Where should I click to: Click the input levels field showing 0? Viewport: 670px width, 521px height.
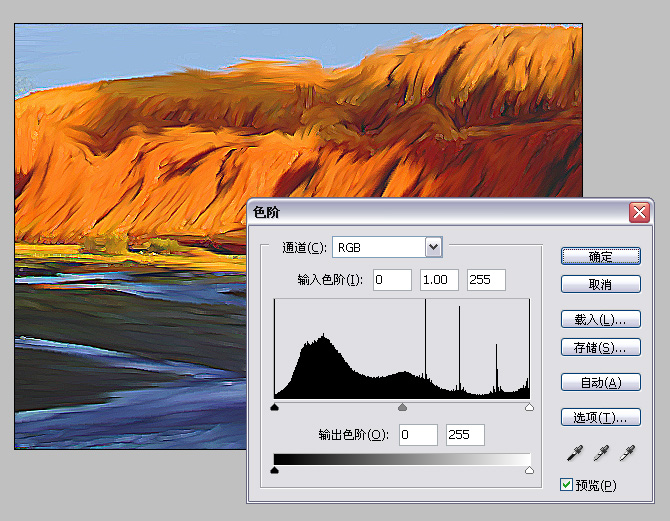pyautogui.click(x=392, y=280)
